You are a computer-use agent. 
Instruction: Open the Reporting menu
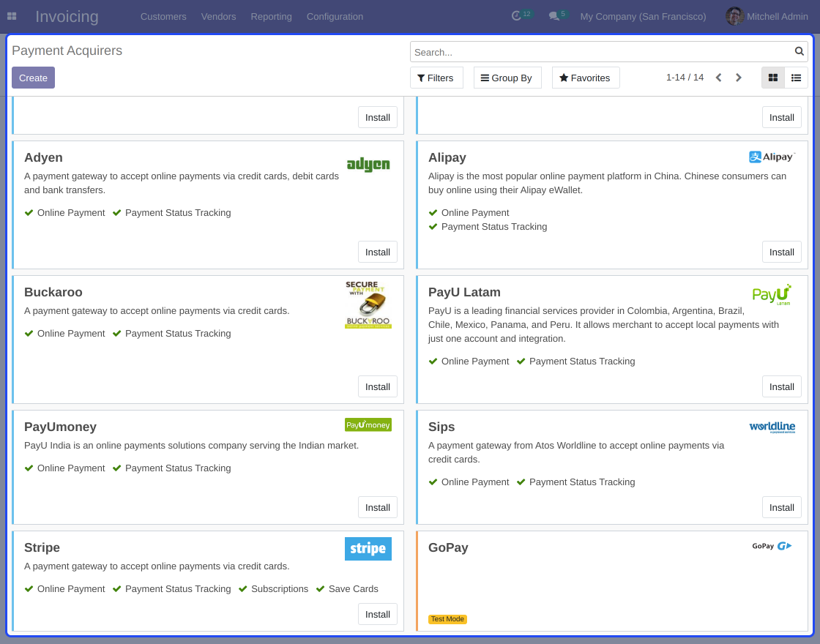coord(271,16)
